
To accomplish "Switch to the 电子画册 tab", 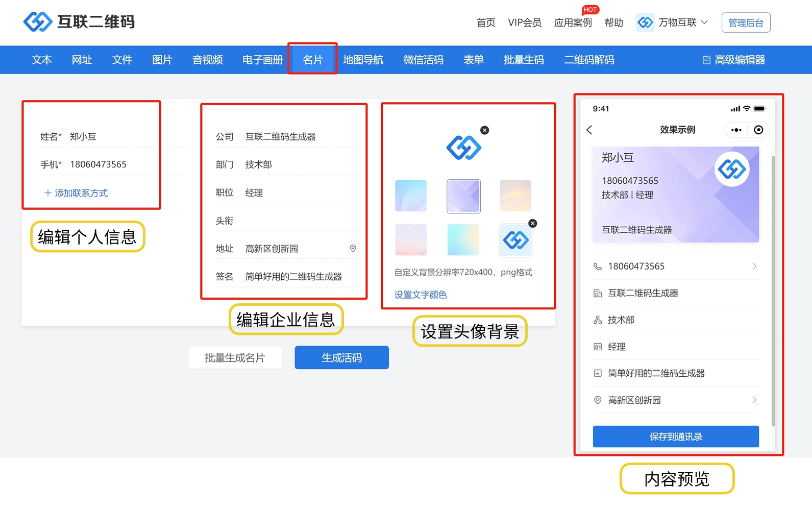I will pyautogui.click(x=262, y=60).
